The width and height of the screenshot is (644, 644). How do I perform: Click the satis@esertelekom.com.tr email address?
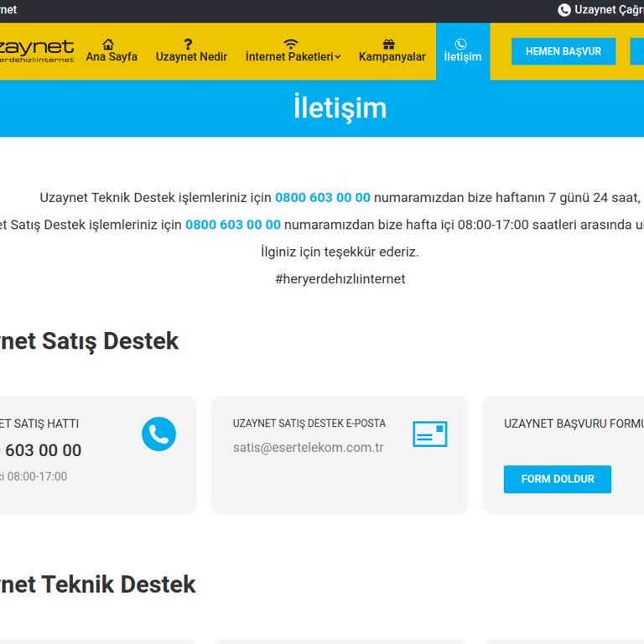(x=308, y=447)
